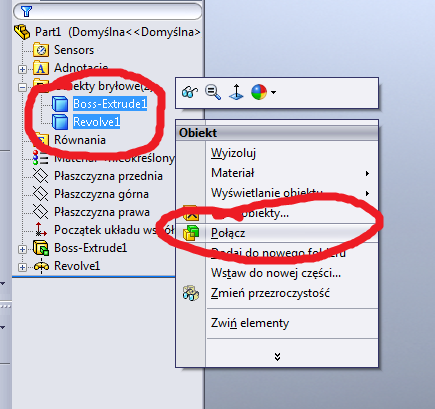Expand the context menu with double chevron
The height and width of the screenshot is (409, 435).
pyautogui.click(x=277, y=357)
